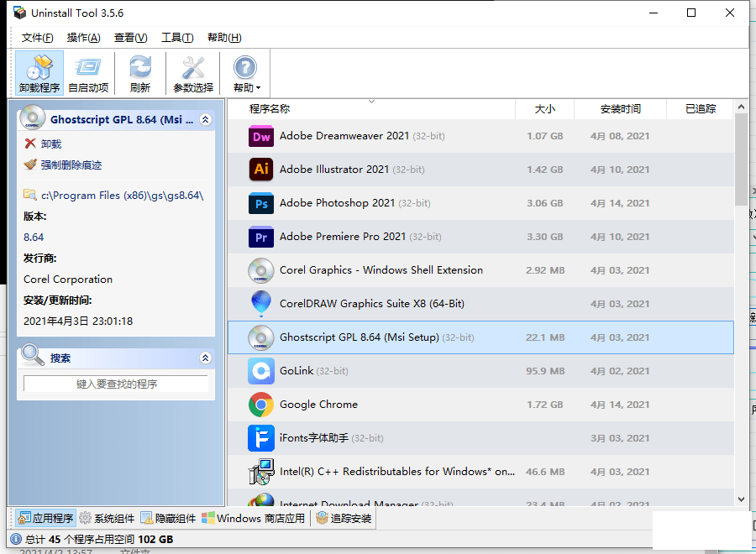Select Adobe Premiere Pro 2021 icon
This screenshot has width=756, height=554.
click(x=261, y=237)
